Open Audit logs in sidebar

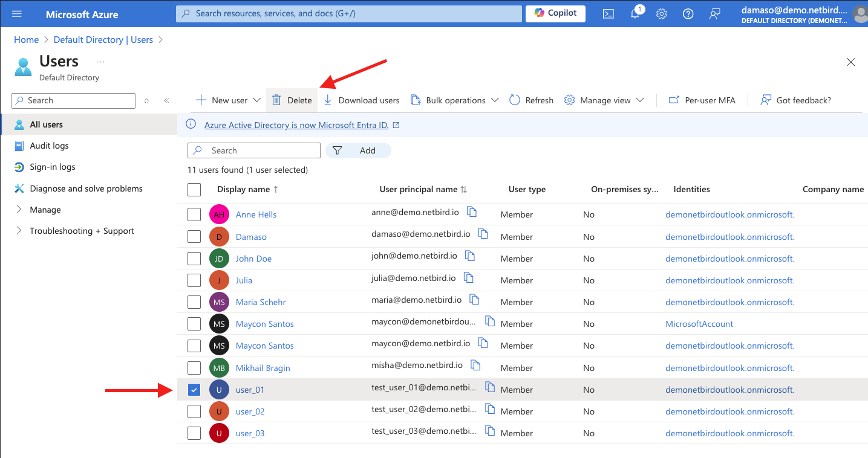(49, 146)
